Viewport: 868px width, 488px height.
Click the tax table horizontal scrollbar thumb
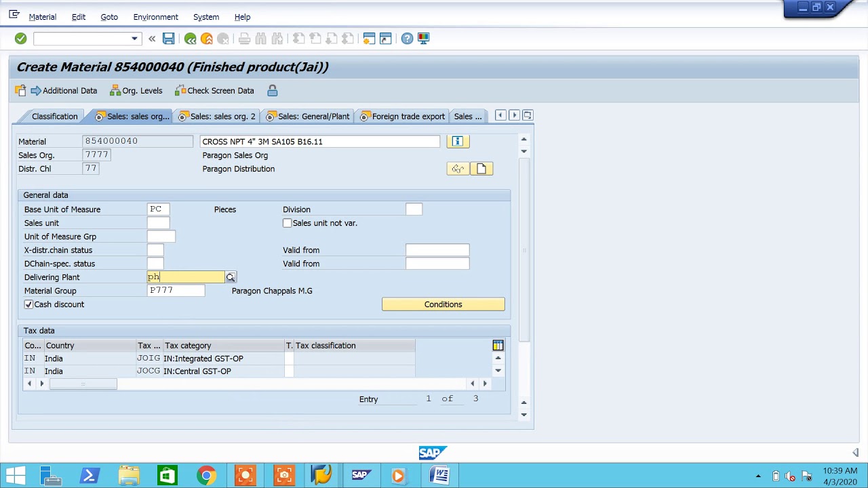click(83, 384)
